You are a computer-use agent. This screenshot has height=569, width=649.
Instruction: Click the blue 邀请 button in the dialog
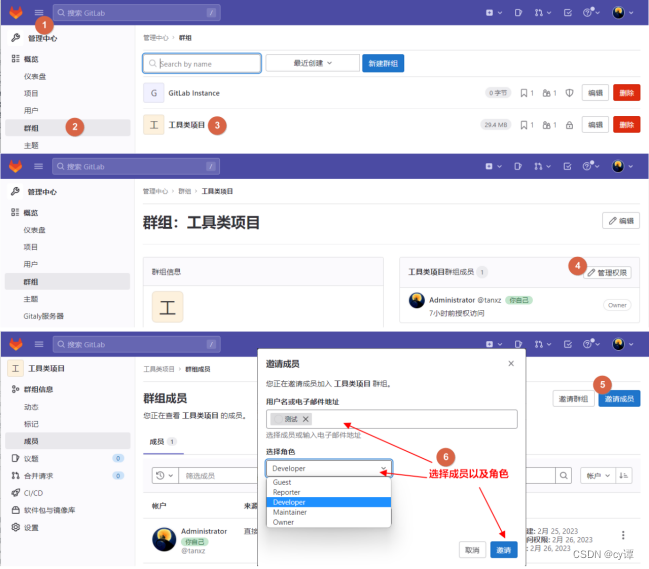(504, 550)
